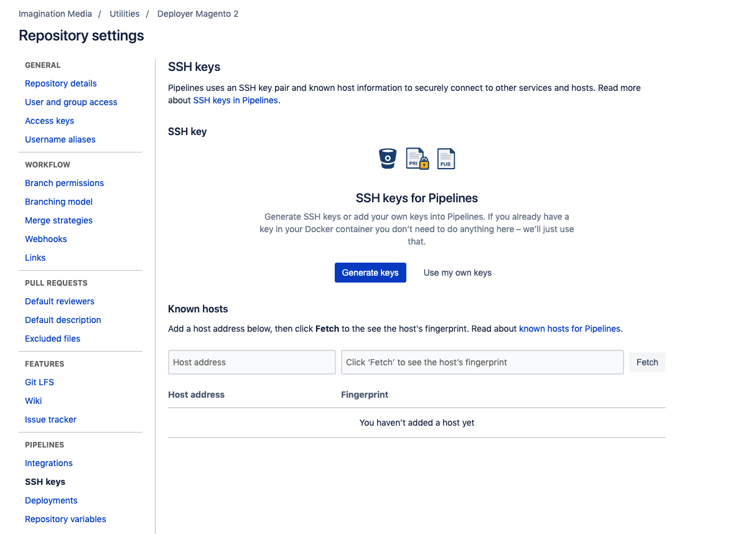Open Issue tracker settings
Viewport: 756px width, 534px height.
click(50, 419)
